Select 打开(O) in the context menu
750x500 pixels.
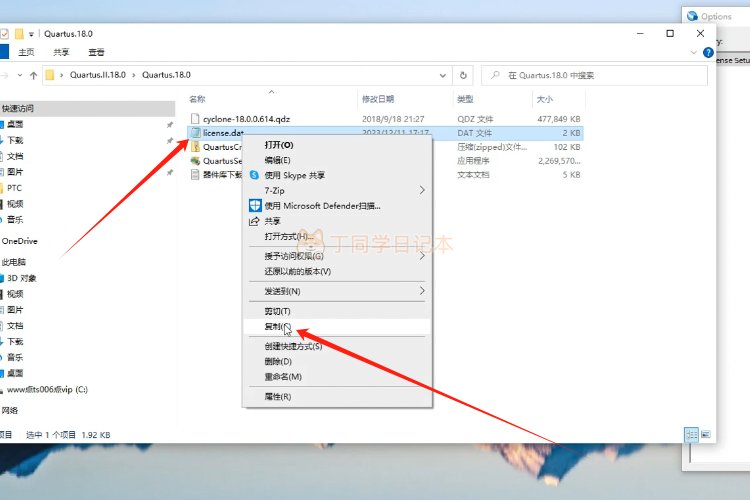tap(279, 145)
